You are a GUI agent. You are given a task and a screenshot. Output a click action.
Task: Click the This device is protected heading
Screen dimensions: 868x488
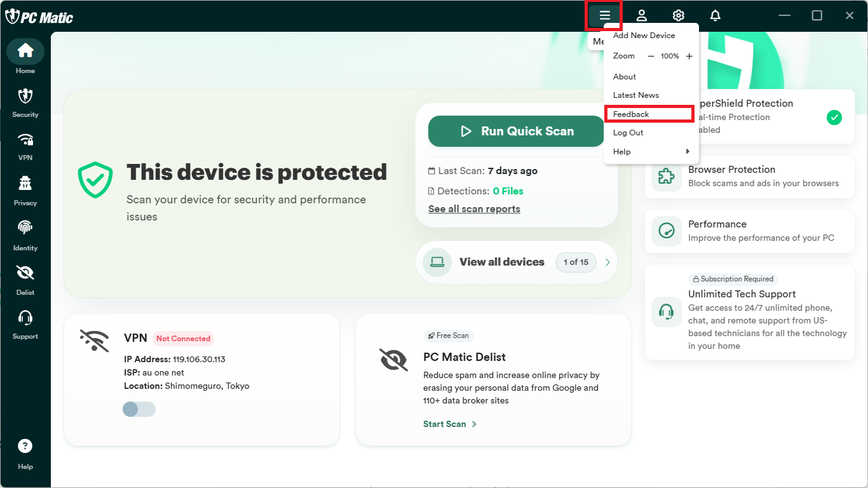click(257, 172)
